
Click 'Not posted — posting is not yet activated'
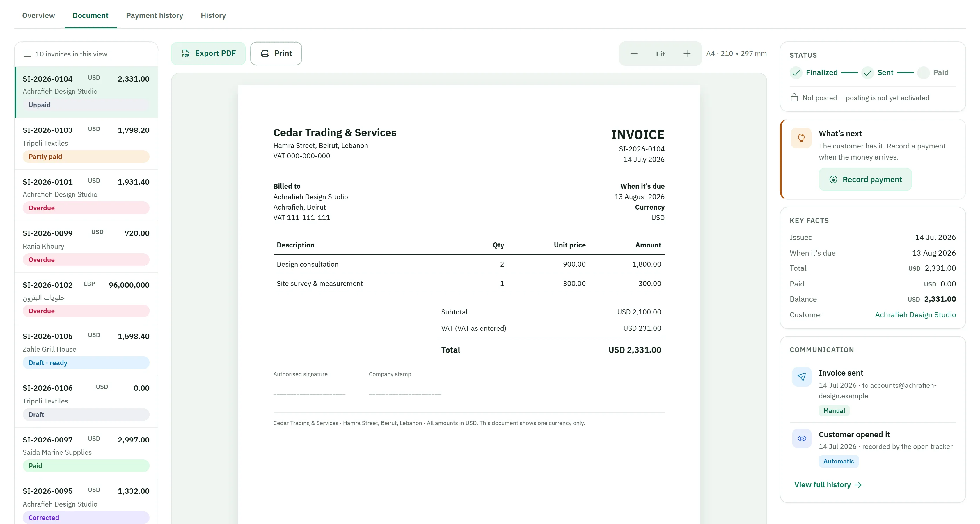865,98
